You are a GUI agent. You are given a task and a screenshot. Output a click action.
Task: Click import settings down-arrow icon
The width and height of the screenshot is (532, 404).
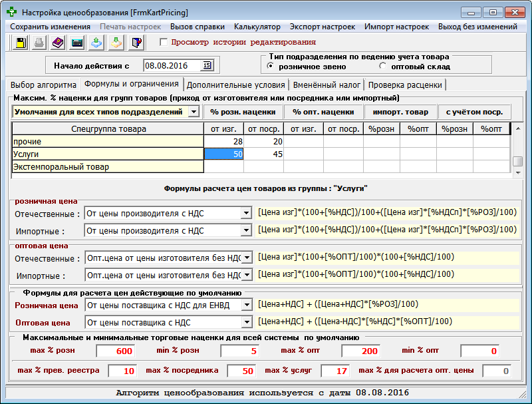click(116, 43)
